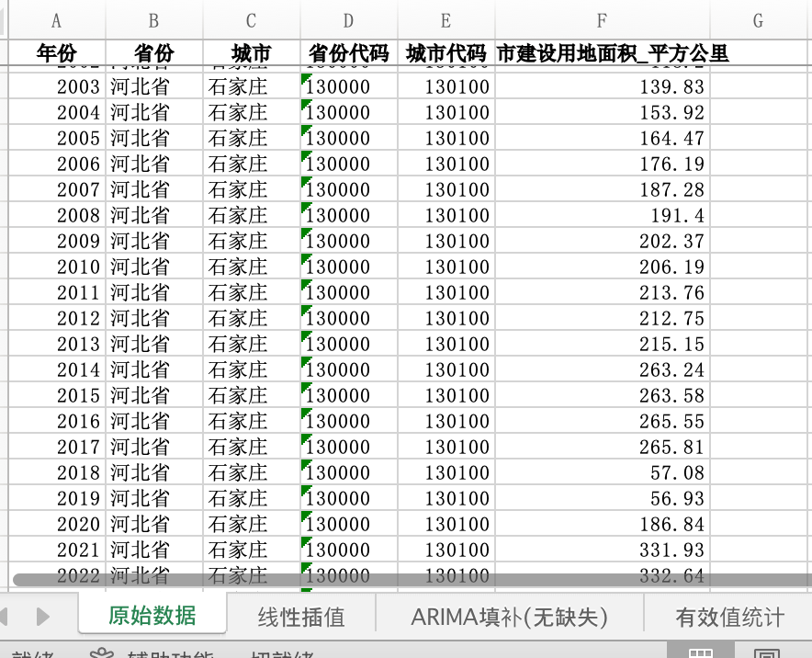This screenshot has width=812, height=658.
Task: Click the 石家庄 cell in the 2007 row
Action: (x=252, y=189)
